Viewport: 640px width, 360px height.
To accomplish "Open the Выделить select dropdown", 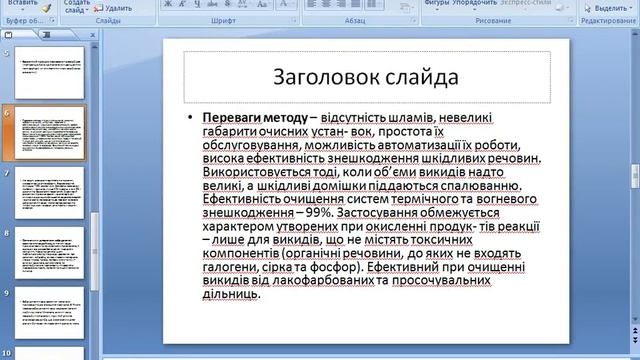I will pos(613,8).
